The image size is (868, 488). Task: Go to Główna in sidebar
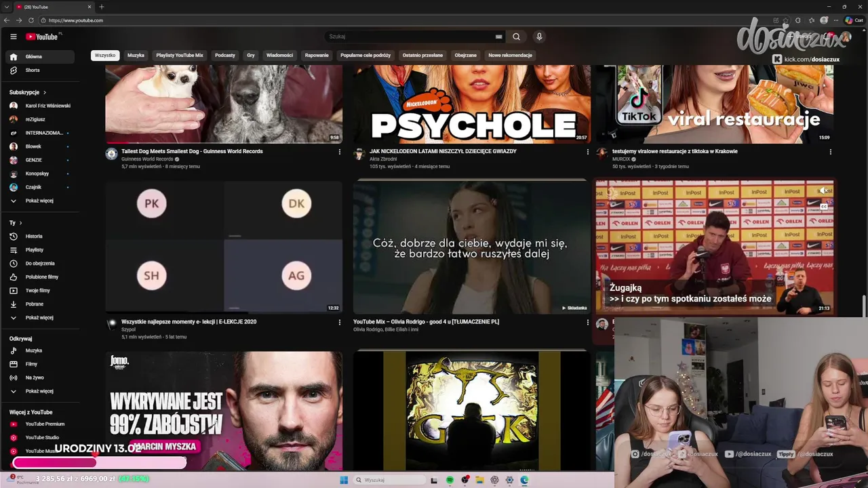(x=40, y=57)
